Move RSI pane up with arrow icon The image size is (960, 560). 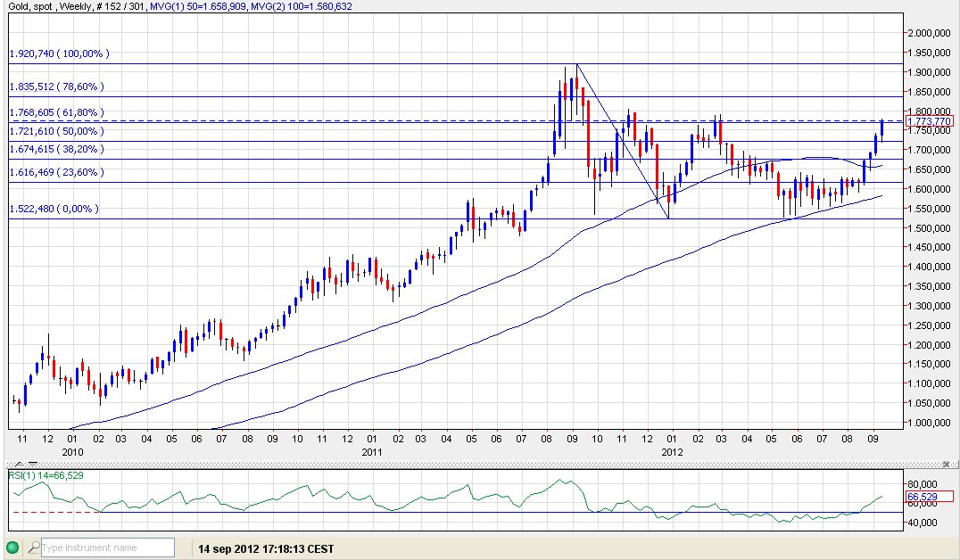19,465
